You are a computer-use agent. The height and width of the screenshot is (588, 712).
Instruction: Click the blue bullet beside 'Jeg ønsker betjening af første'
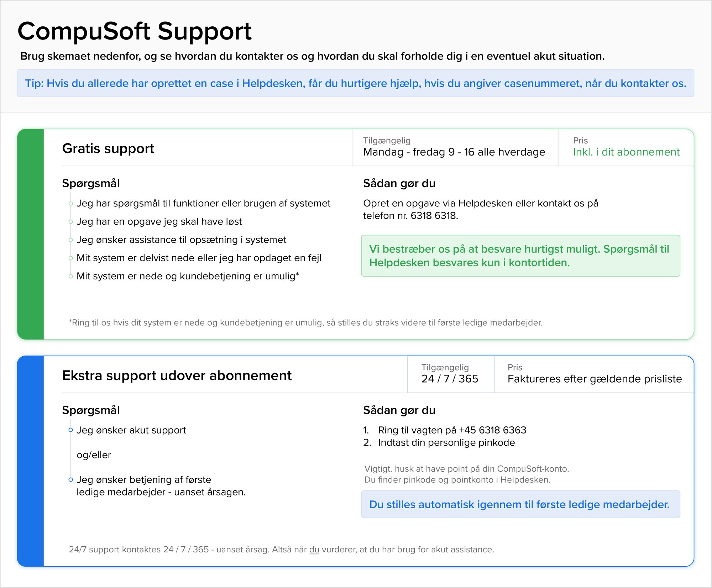pos(70,480)
